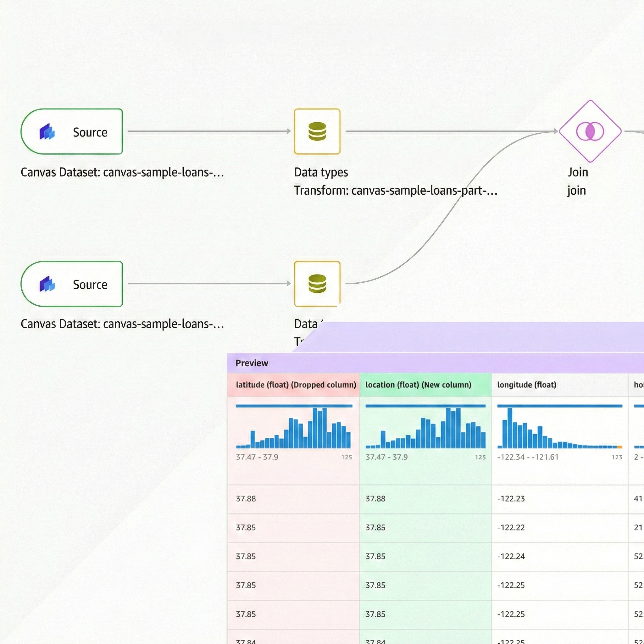This screenshot has height=644, width=644.
Task: Select the lower Source node
Action: coord(72,284)
